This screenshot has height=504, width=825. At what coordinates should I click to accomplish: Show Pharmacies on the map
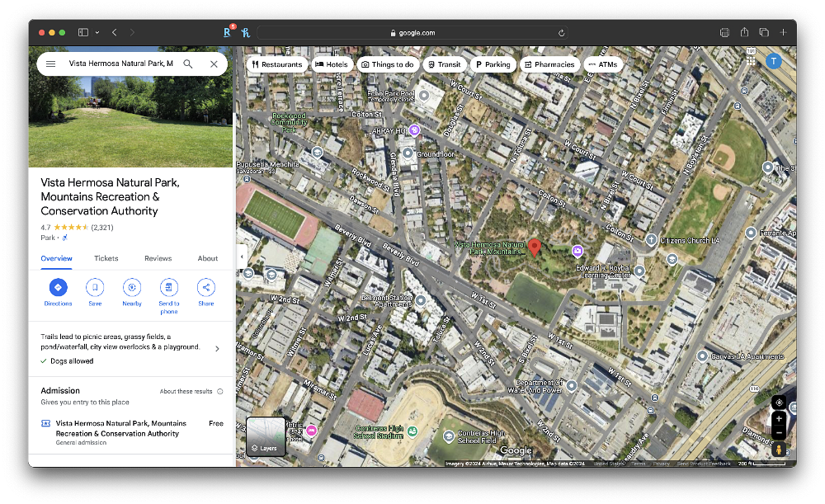[x=549, y=64]
